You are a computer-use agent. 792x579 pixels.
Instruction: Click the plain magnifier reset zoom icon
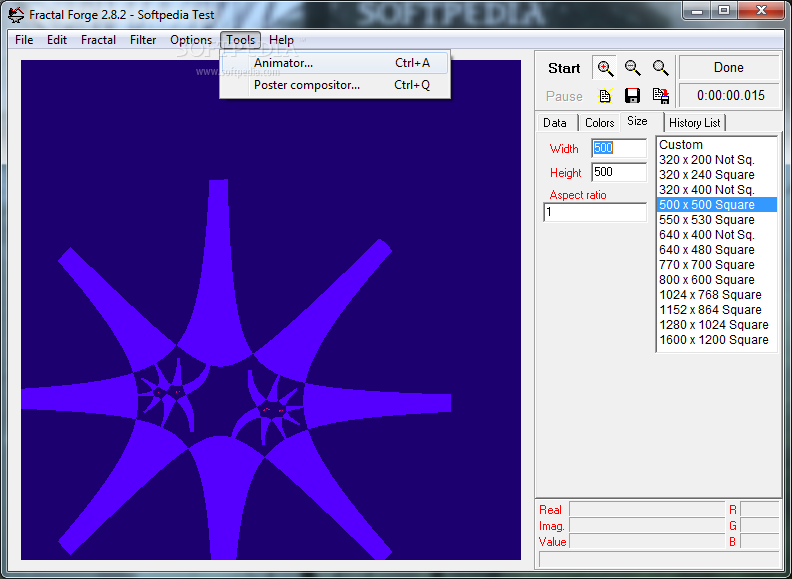(x=660, y=68)
